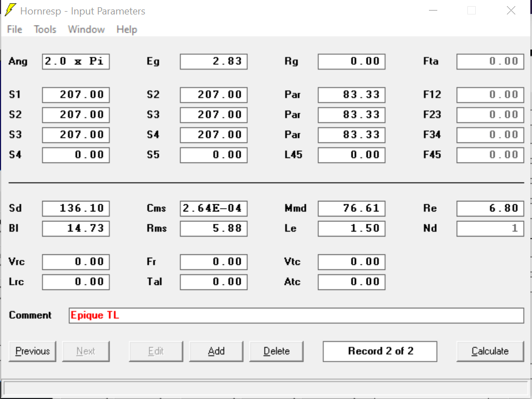Click the disabled Next button
This screenshot has height=399, width=532.
pyautogui.click(x=86, y=351)
